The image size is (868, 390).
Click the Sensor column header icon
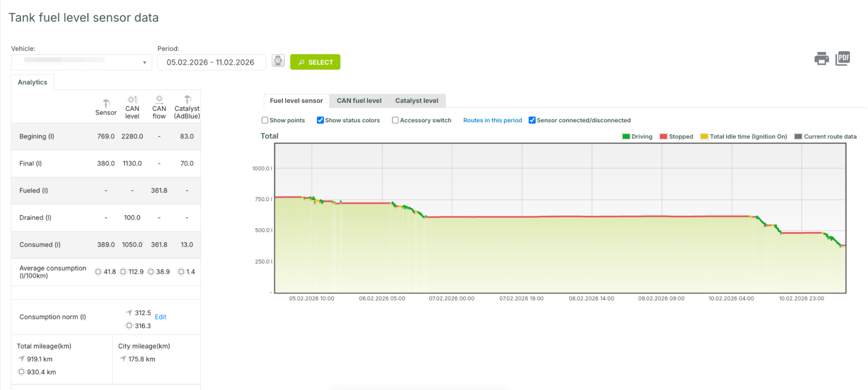[x=106, y=103]
